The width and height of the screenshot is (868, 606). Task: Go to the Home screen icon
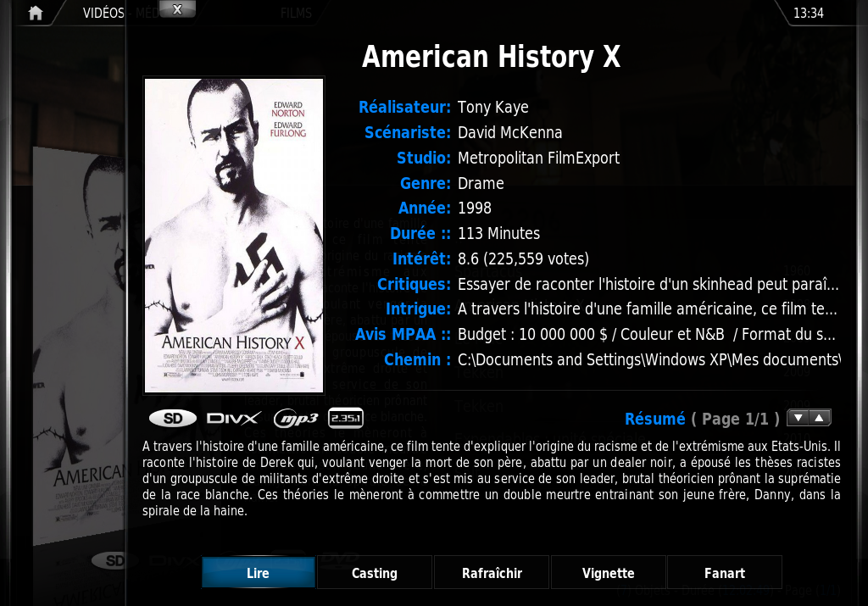[x=36, y=13]
